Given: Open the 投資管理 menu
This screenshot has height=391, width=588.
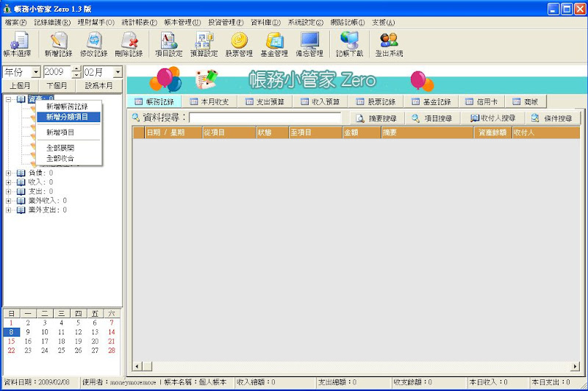Looking at the screenshot, I should tap(226, 23).
